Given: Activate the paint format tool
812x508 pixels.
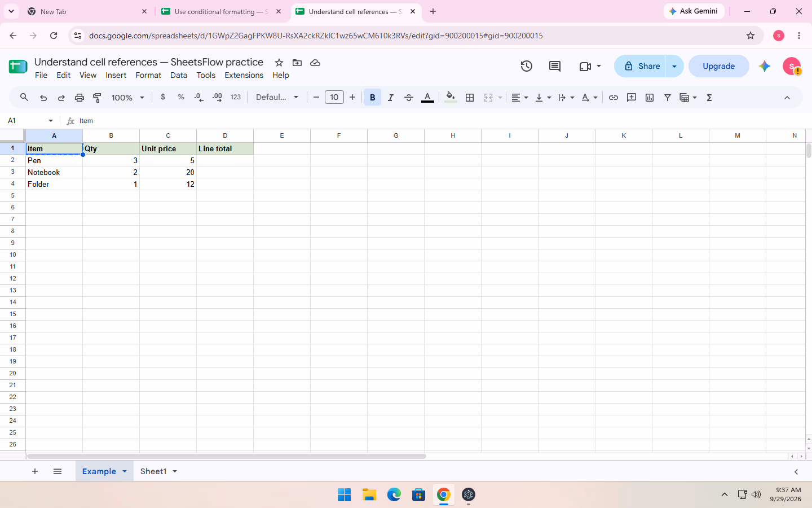Looking at the screenshot, I should click(x=98, y=98).
